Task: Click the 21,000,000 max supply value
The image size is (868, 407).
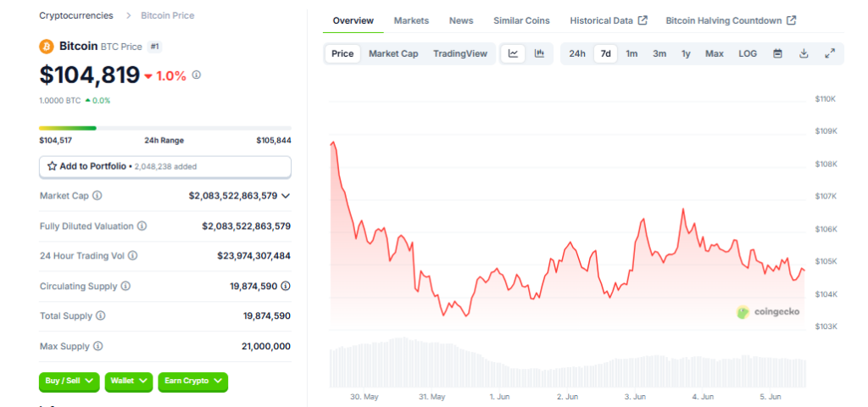Action: point(266,346)
